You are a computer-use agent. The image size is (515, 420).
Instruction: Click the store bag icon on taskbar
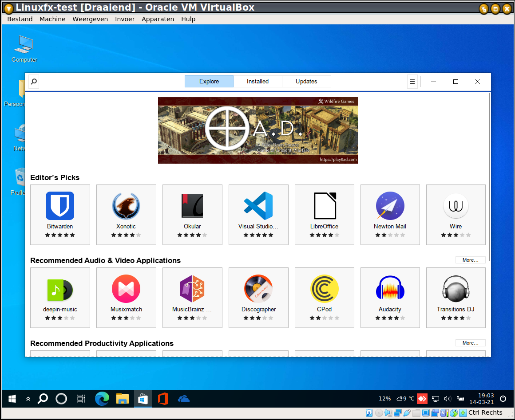coord(143,399)
